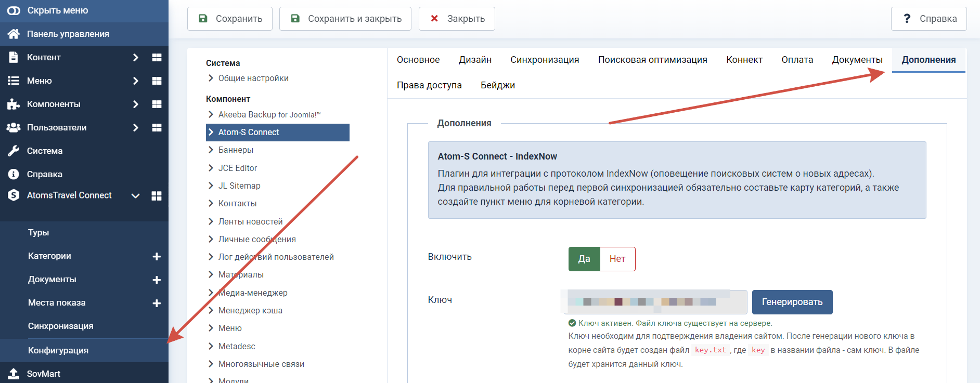This screenshot has height=383, width=980.
Task: Click the grid icon beside Компоненты
Action: coord(157,104)
